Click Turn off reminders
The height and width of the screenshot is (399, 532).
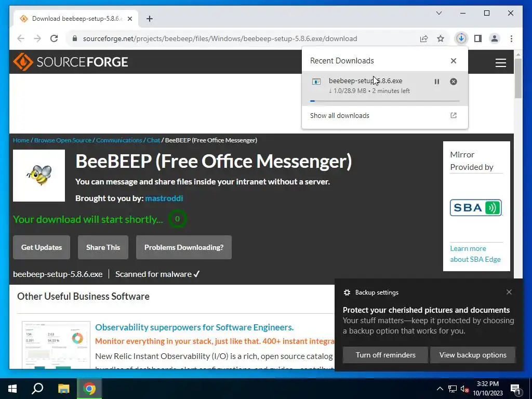(x=385, y=355)
